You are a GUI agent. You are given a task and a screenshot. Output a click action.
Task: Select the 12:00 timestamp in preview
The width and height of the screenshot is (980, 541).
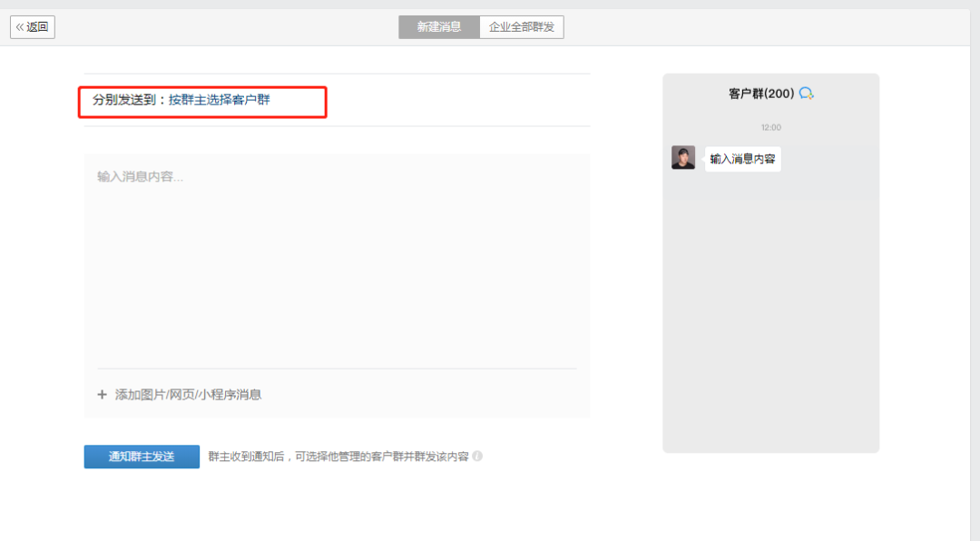(770, 128)
